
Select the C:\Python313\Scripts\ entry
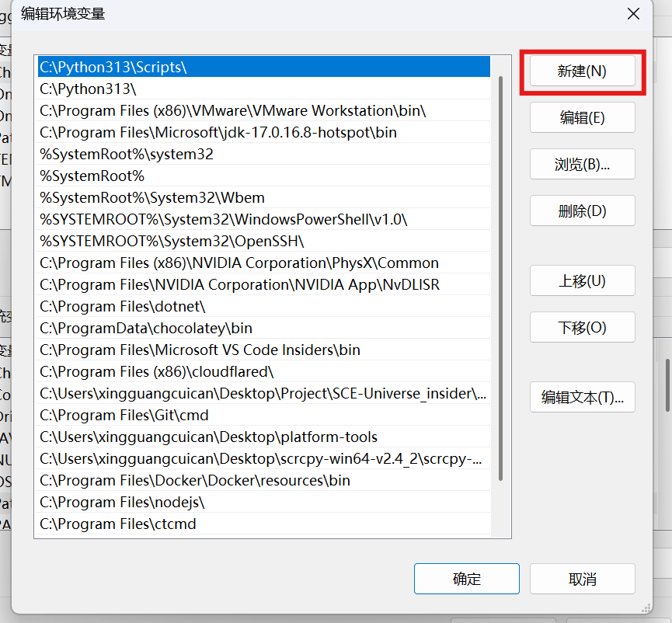point(113,68)
